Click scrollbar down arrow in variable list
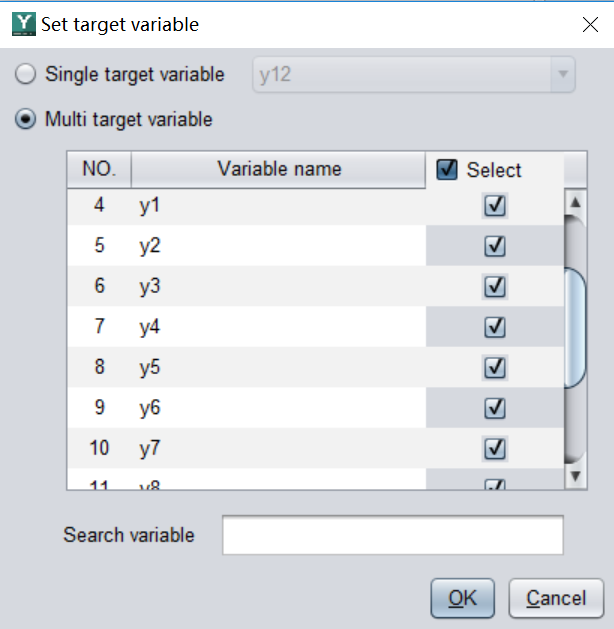The height and width of the screenshot is (629, 614). click(574, 476)
